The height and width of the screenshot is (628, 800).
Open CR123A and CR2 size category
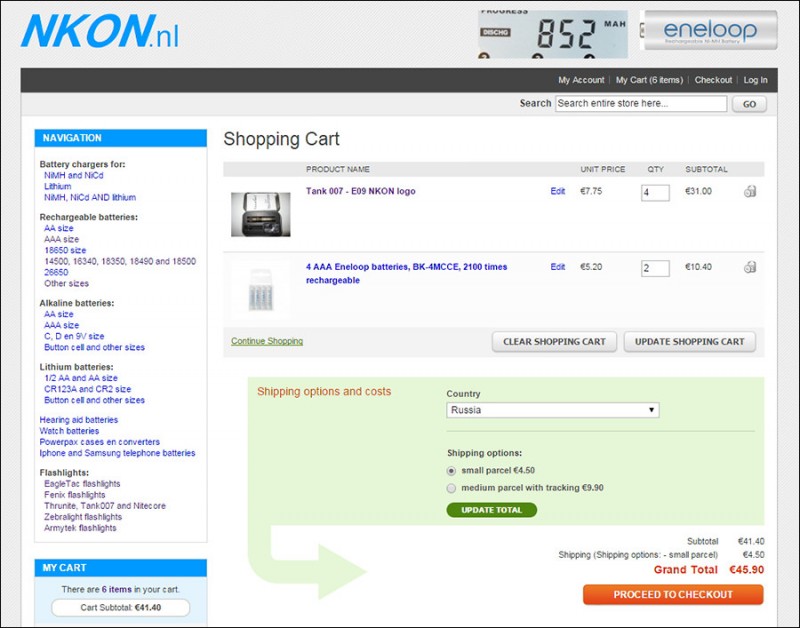tap(87, 389)
